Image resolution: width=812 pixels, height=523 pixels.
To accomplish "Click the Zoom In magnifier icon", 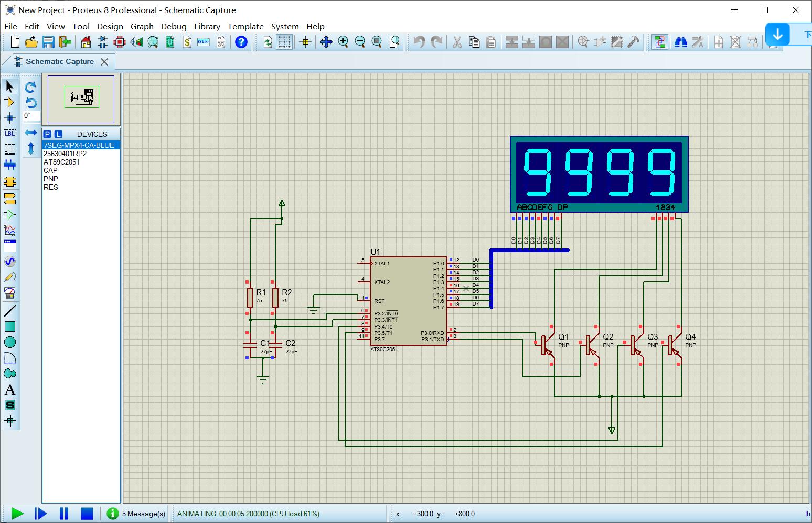I will (343, 42).
